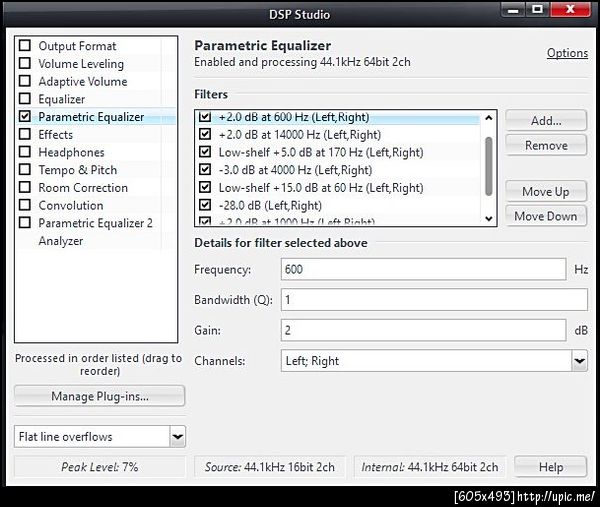Click the Internal 44.1kHz 64bit 2ch status

430,467
